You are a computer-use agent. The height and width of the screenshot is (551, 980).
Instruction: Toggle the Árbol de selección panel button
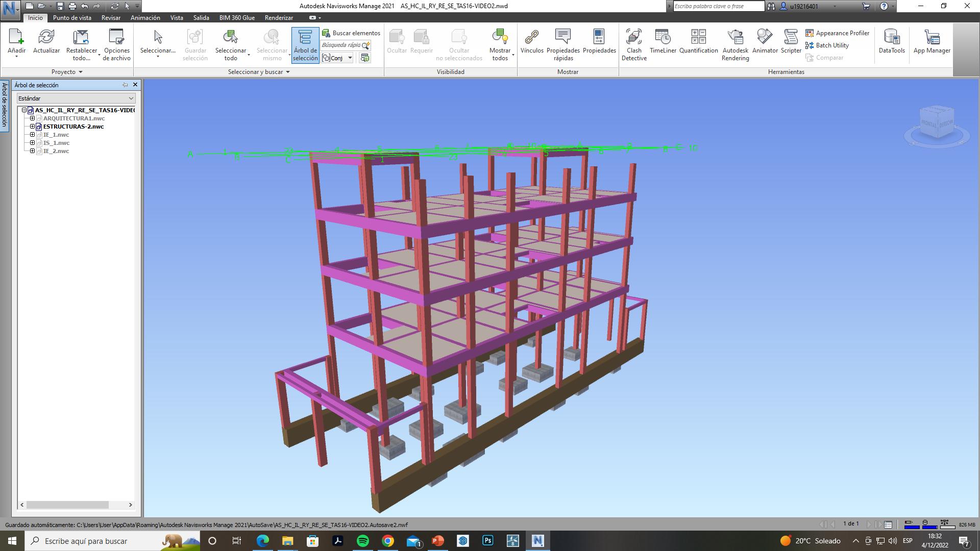pyautogui.click(x=305, y=45)
